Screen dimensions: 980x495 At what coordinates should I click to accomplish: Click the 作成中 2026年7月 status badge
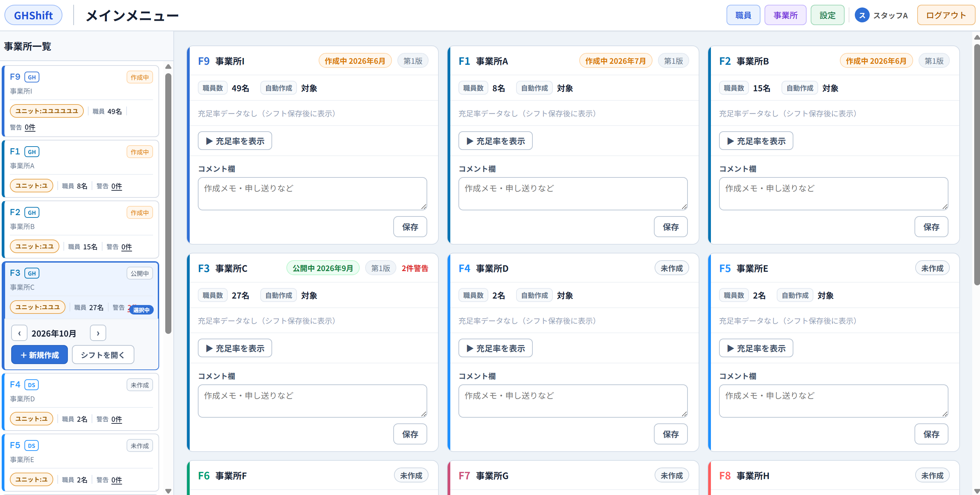point(615,61)
